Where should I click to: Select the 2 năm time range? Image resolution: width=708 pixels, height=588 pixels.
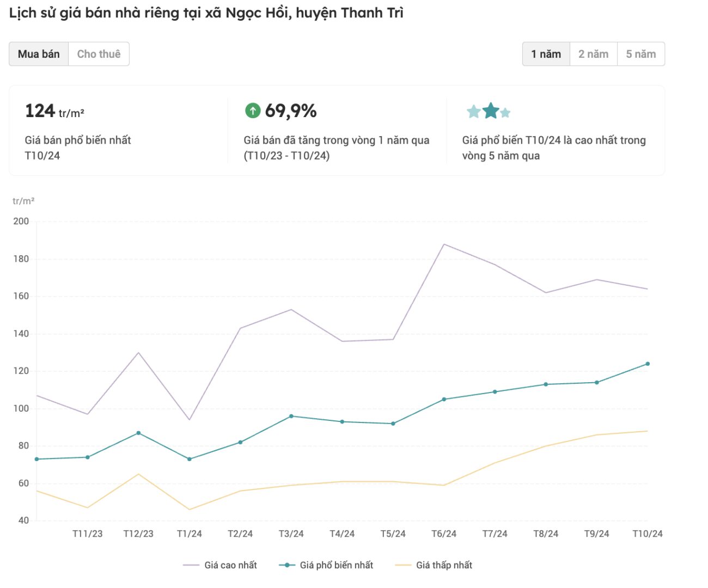[593, 54]
